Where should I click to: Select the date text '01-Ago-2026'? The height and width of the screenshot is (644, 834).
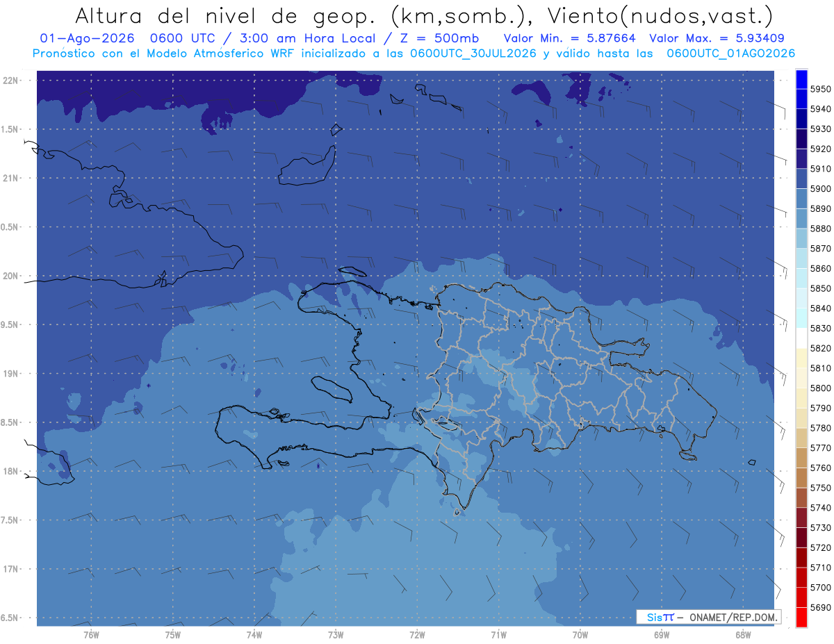(87, 38)
